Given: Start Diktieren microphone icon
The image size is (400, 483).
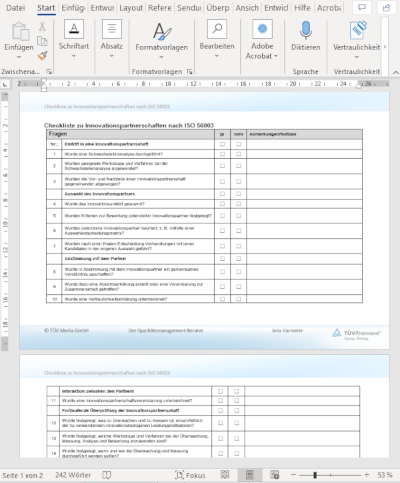Looking at the screenshot, I should [306, 31].
